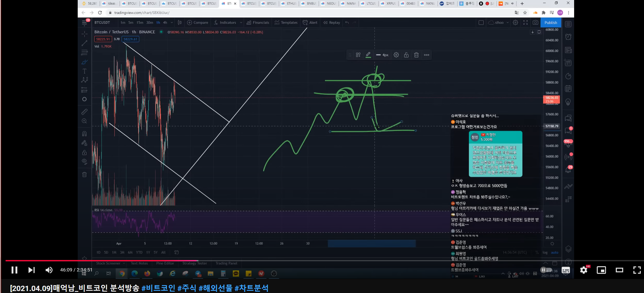Screen dimensions: 644x293
Task: Toggle magnet mode in left toolbar
Action: 84,134
